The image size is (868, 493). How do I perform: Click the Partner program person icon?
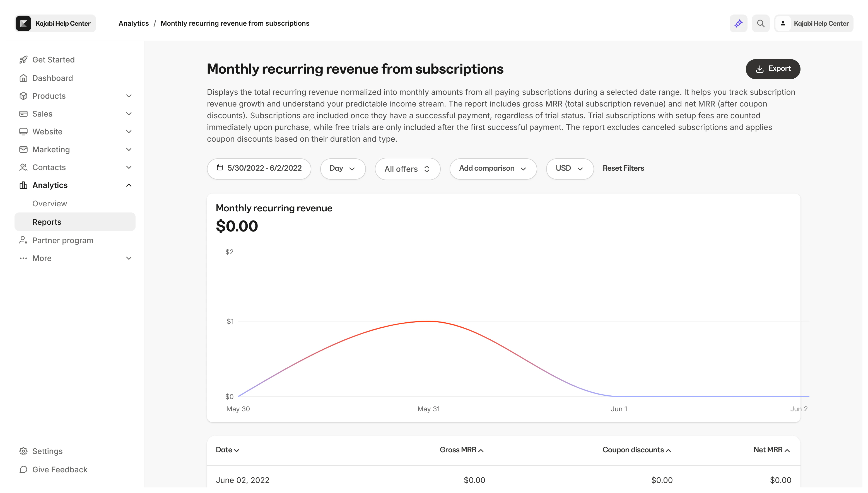23,240
